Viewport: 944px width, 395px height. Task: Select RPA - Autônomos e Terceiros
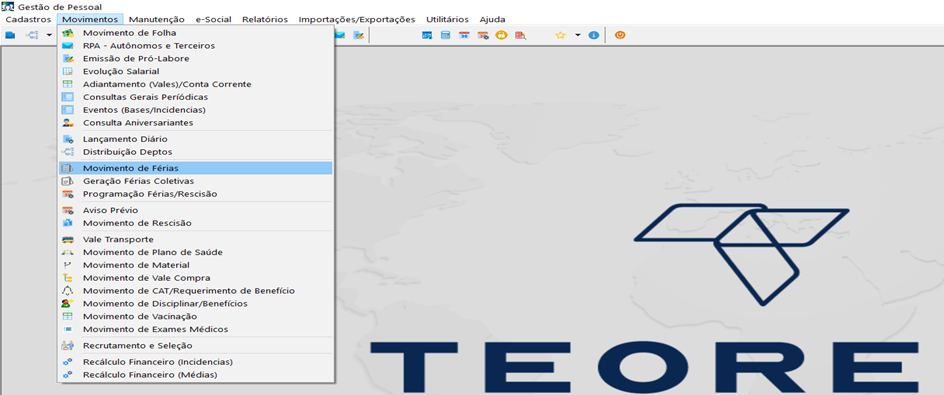click(195, 46)
